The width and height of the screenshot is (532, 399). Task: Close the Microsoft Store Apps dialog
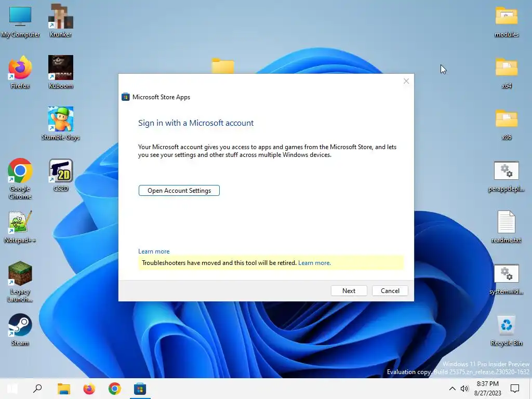click(406, 81)
